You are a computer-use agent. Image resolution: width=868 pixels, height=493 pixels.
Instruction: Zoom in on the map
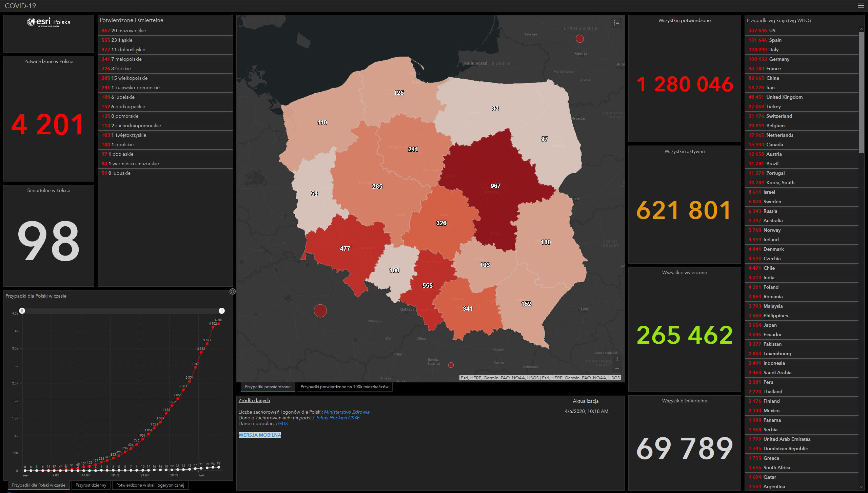(617, 359)
